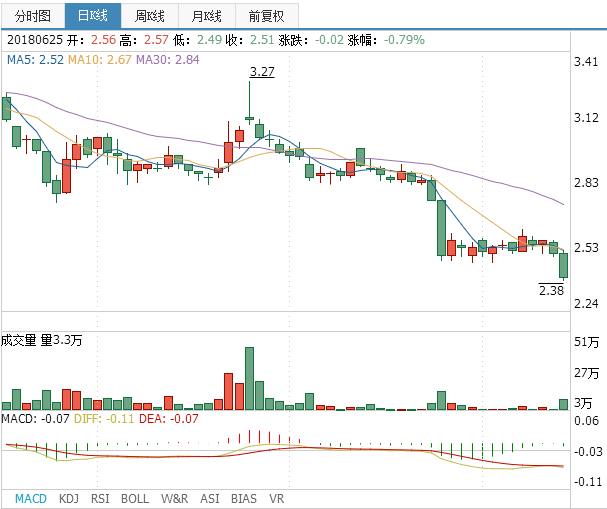Image resolution: width=607 pixels, height=509 pixels.
Task: Click the 2.38 low price label
Action: (551, 290)
